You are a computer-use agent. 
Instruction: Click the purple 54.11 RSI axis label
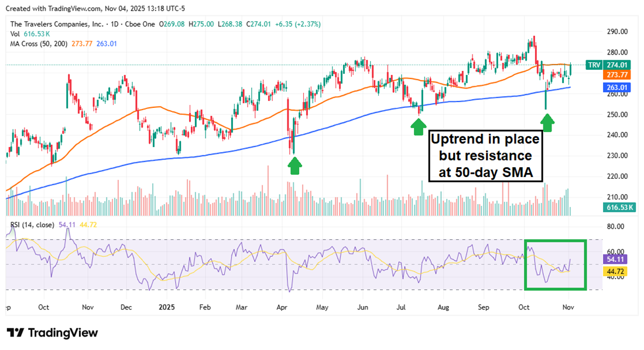pyautogui.click(x=615, y=259)
